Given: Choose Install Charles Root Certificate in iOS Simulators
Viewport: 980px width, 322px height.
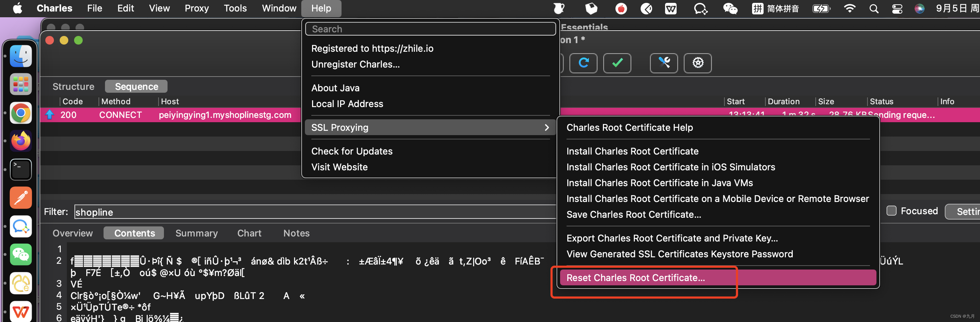Looking at the screenshot, I should (x=718, y=167).
